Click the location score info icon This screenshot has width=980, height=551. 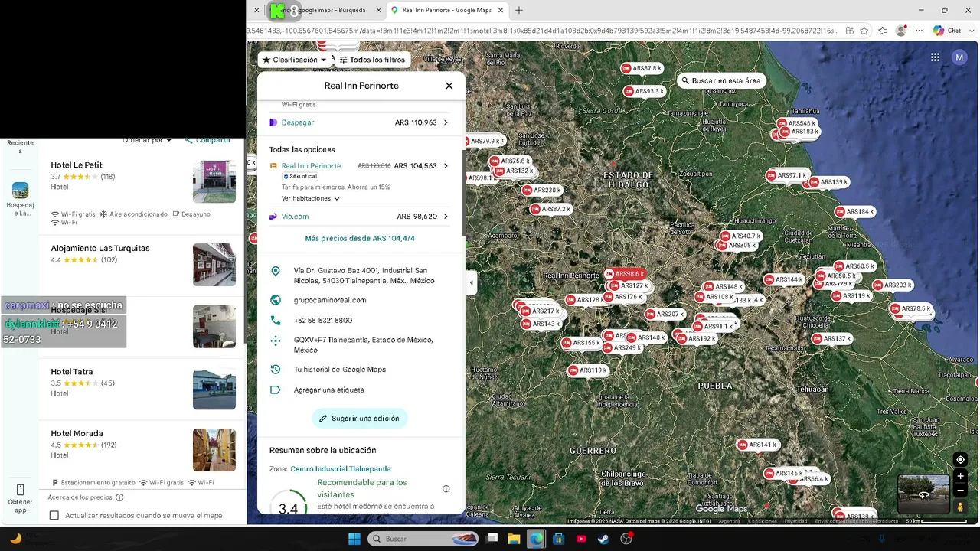(x=446, y=489)
